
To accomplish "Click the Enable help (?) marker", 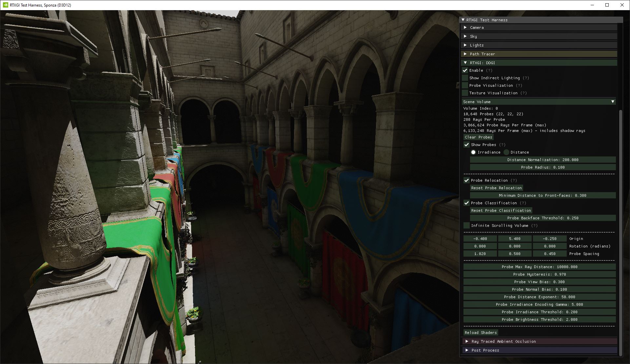I will click(x=489, y=70).
